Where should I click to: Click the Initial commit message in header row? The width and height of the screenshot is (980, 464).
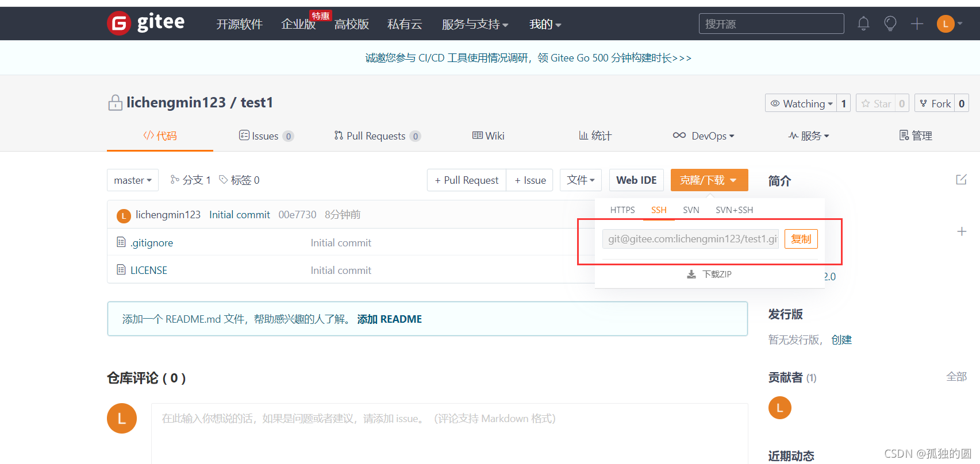tap(240, 215)
